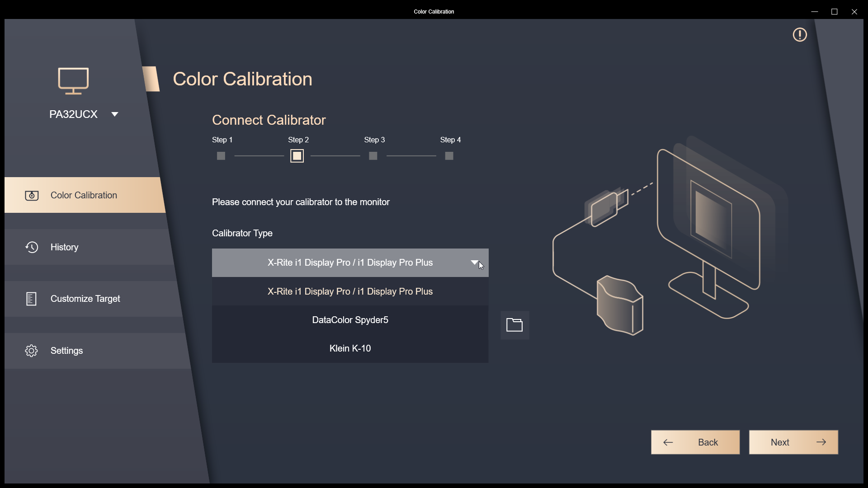868x488 pixels.
Task: Collapse the Calibrator Type dropdown arrow
Action: (474, 263)
